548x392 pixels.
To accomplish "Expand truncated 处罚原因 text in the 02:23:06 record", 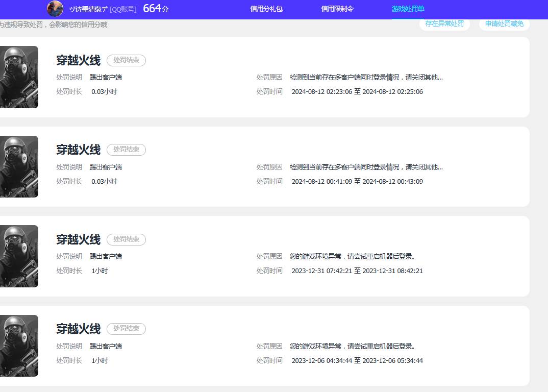I will pyautogui.click(x=366, y=78).
